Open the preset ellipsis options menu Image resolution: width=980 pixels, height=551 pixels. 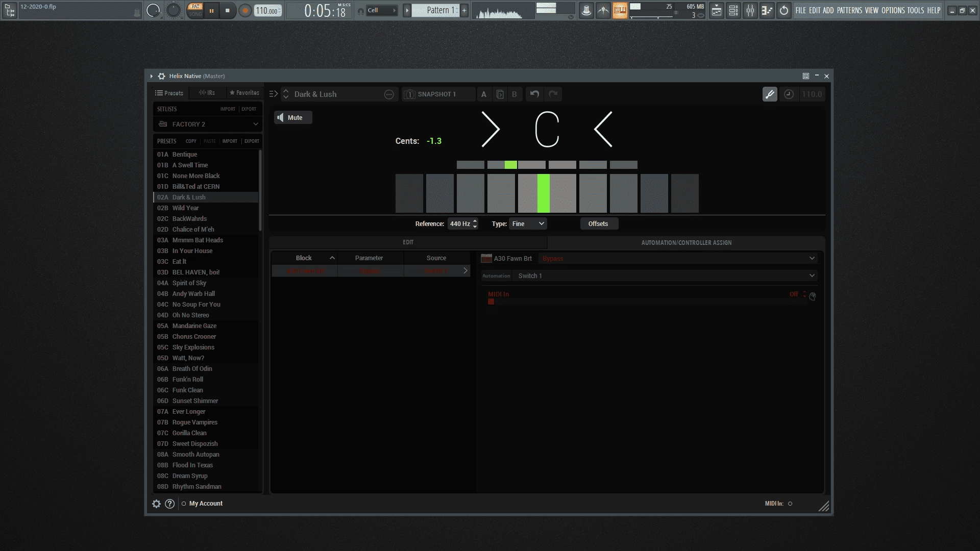pyautogui.click(x=389, y=94)
